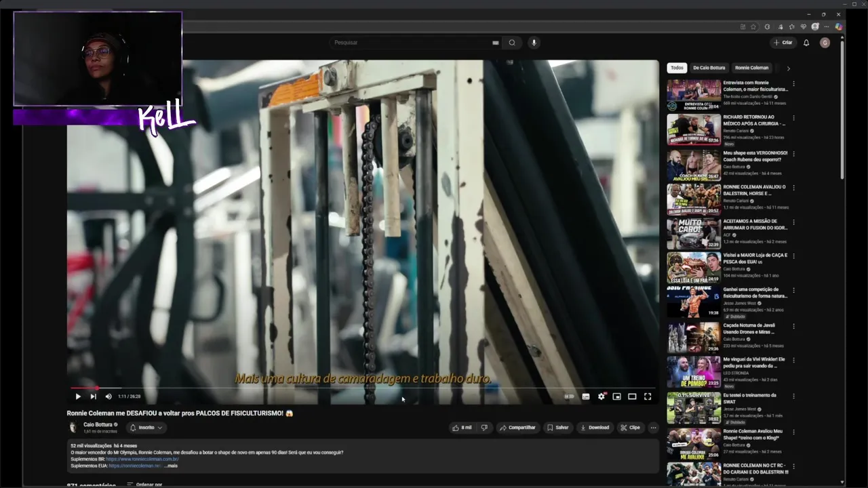Open options for Visitei a MAIOR Loja video
The height and width of the screenshot is (488, 868).
(793, 256)
